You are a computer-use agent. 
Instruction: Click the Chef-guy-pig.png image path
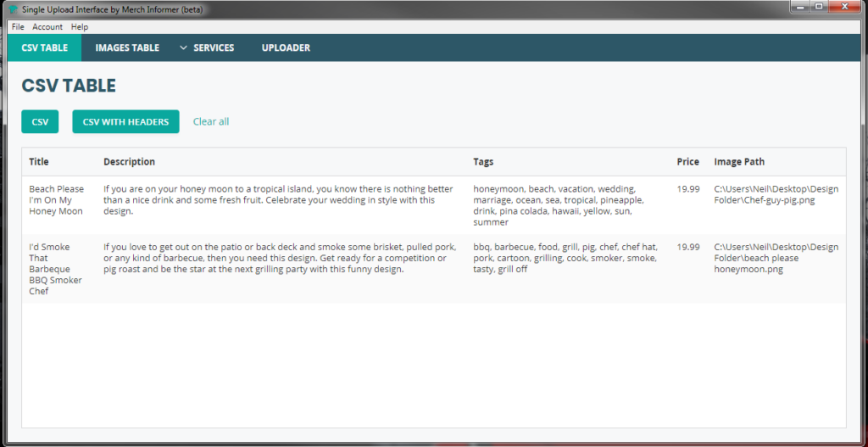pos(776,194)
